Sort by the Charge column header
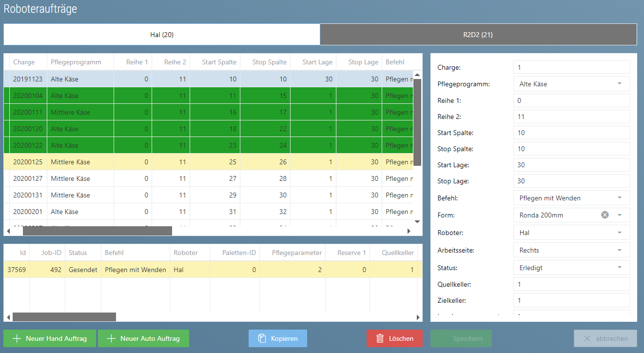 coord(28,62)
